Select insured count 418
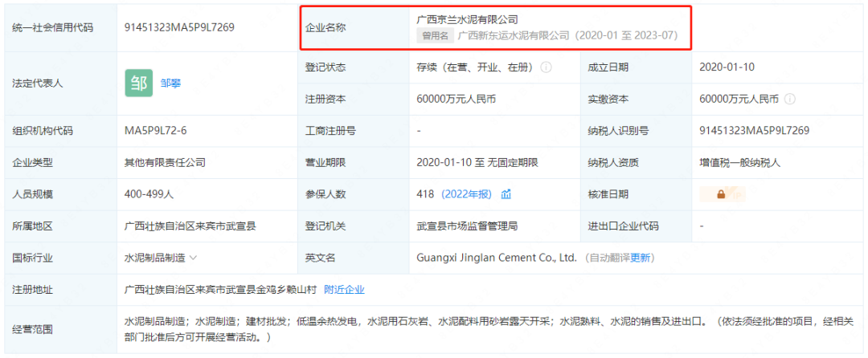 pos(425,194)
